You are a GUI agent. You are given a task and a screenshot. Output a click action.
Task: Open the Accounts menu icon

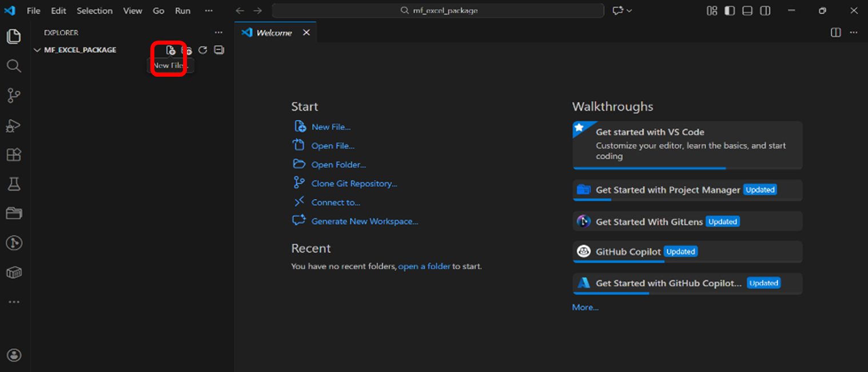pyautogui.click(x=14, y=355)
